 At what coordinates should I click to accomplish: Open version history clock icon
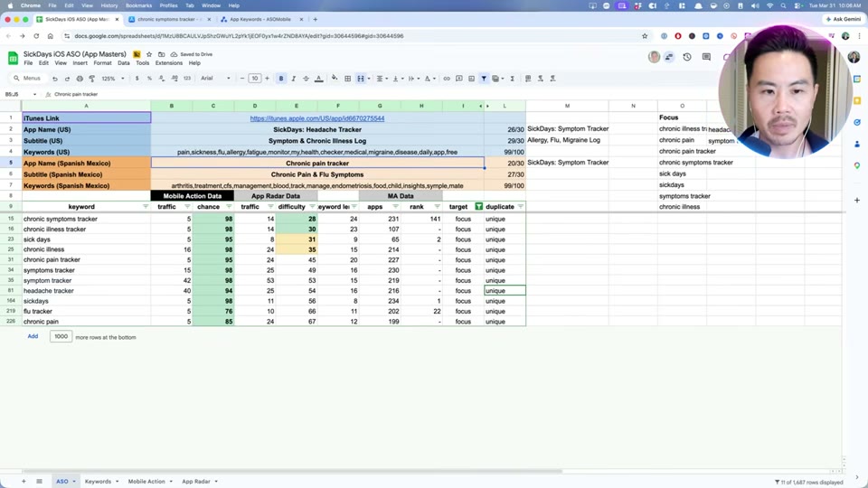[687, 57]
